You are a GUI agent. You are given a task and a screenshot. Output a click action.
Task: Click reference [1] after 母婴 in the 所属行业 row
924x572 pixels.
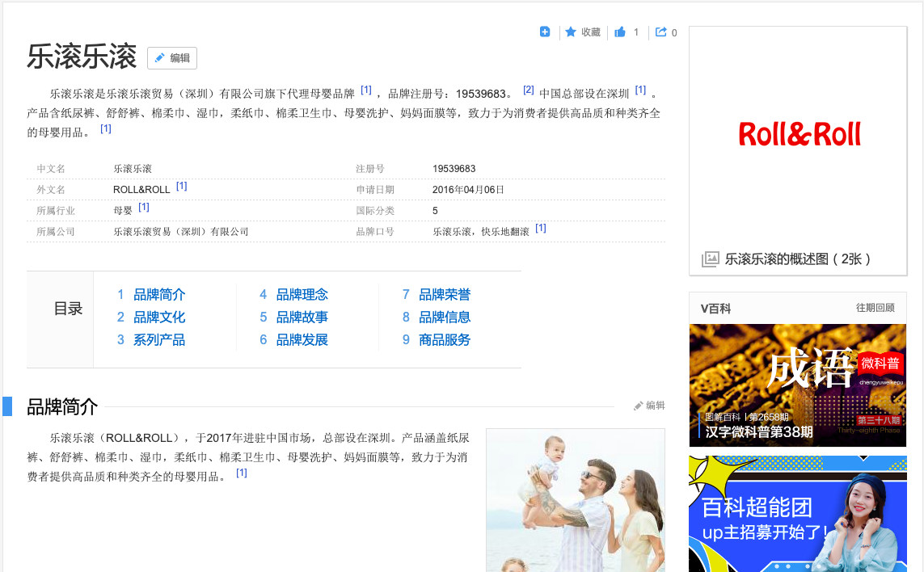[144, 208]
